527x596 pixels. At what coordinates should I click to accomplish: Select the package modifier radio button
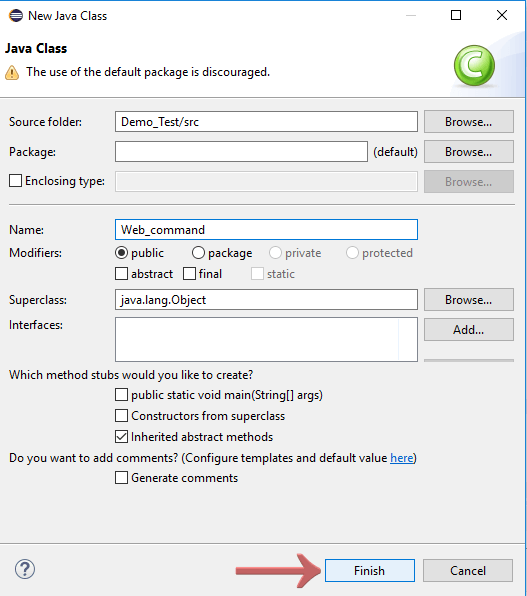tap(198, 253)
